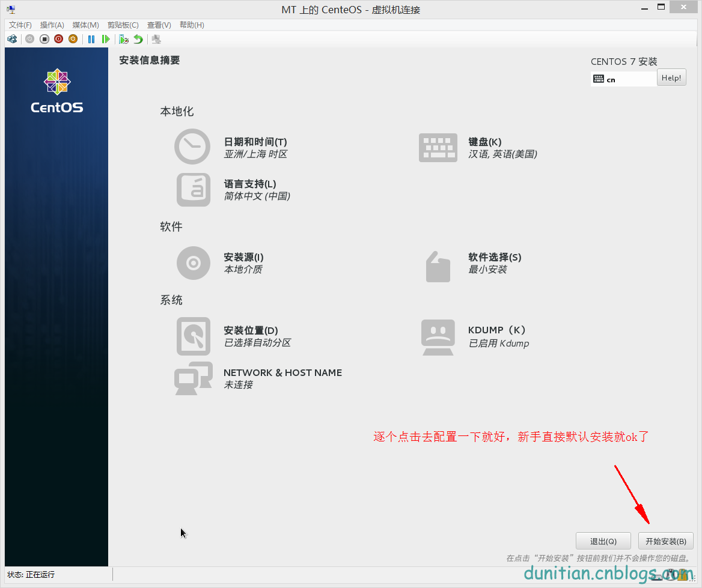Click 开始安装(B) to begin installation
Image resolution: width=702 pixels, height=588 pixels.
click(x=666, y=541)
